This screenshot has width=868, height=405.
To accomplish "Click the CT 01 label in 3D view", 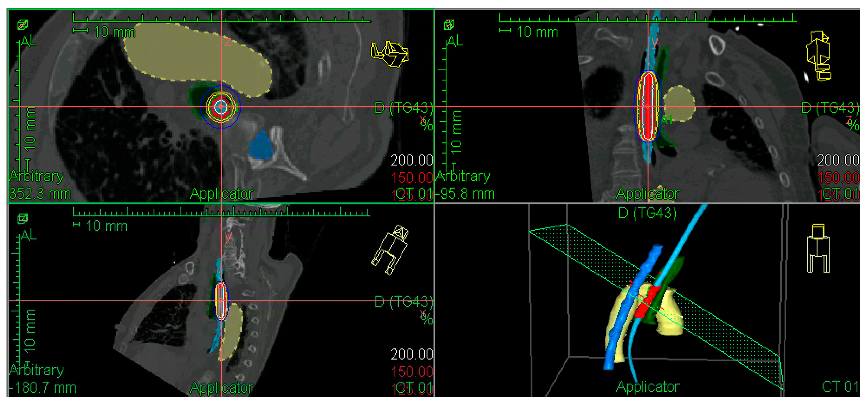I will pos(840,387).
